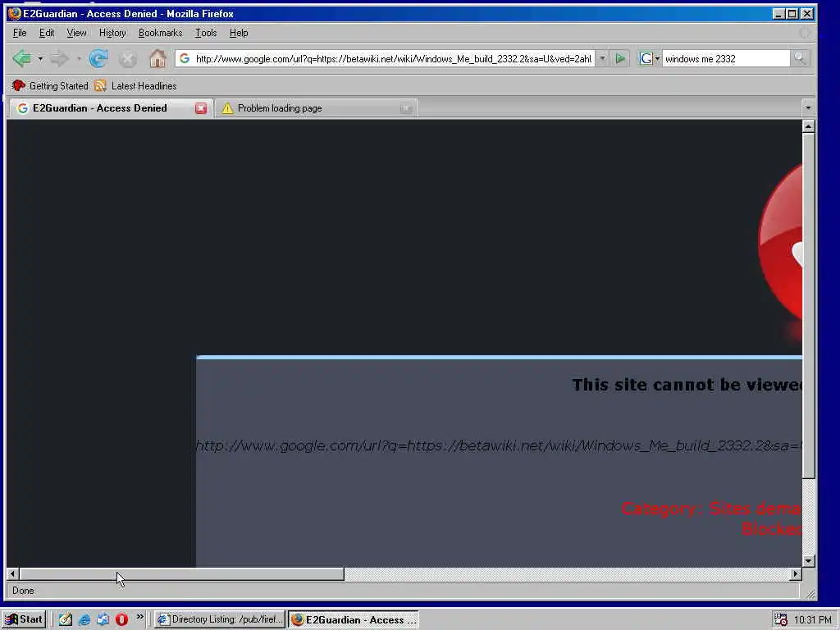Launch Internet Explorer from quick launch
The width and height of the screenshot is (840, 630).
pyautogui.click(x=84, y=619)
